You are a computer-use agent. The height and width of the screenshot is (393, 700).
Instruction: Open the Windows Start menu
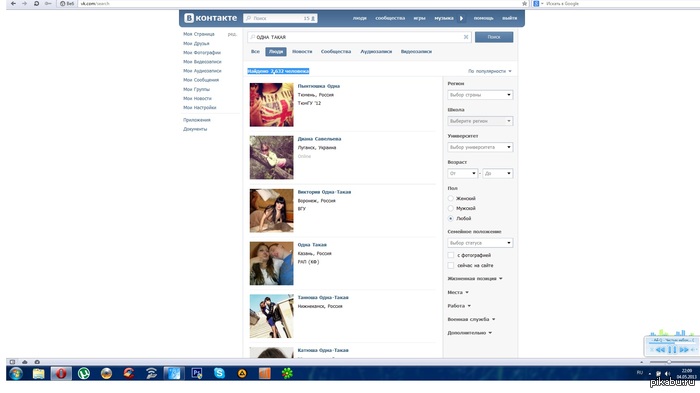(16, 373)
